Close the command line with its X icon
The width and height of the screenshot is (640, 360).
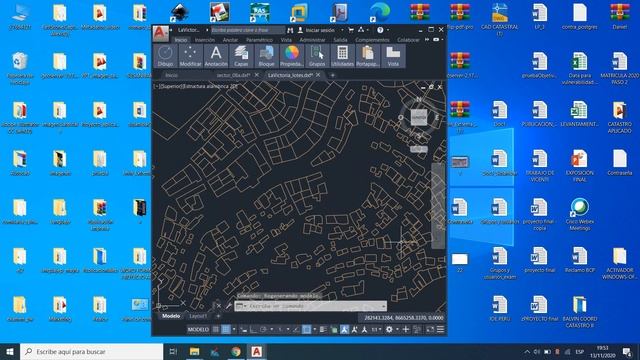click(219, 306)
